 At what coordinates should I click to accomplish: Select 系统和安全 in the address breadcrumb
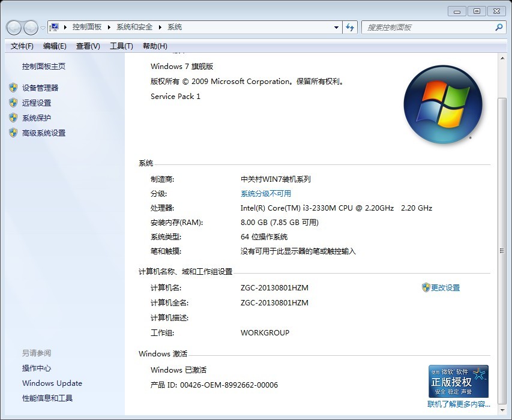click(134, 27)
